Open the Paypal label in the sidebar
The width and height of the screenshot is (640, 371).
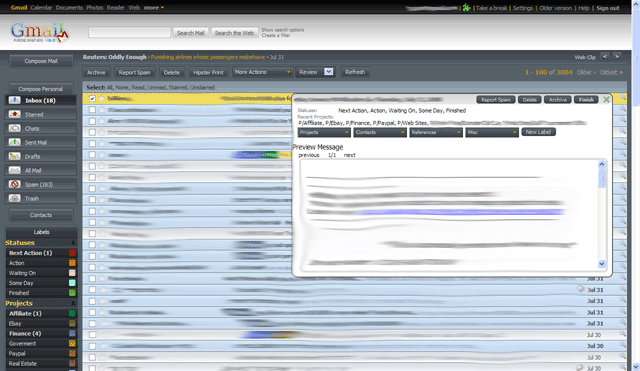tap(17, 353)
